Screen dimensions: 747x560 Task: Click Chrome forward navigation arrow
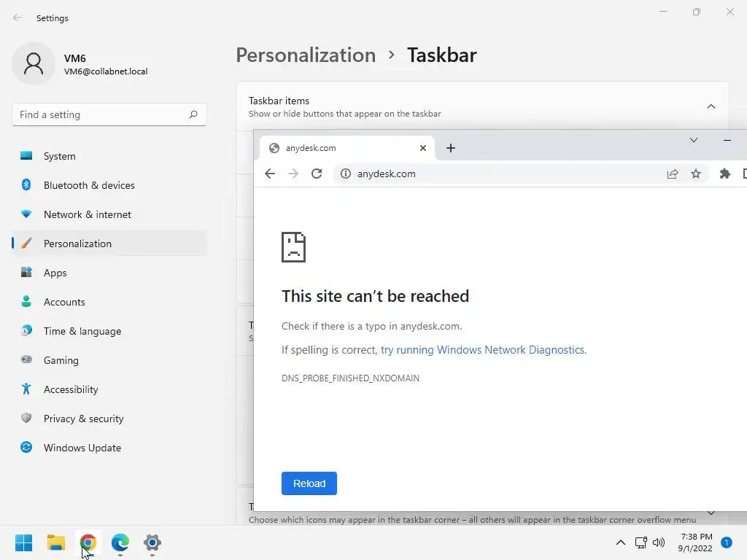[x=293, y=174]
